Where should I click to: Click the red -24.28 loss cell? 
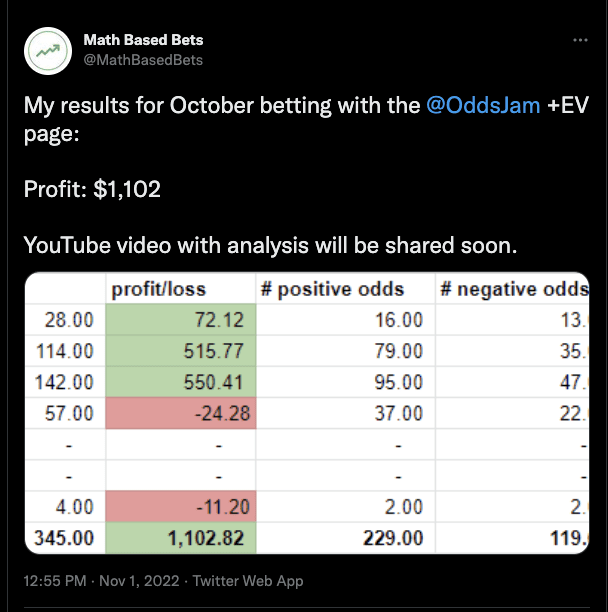click(181, 413)
